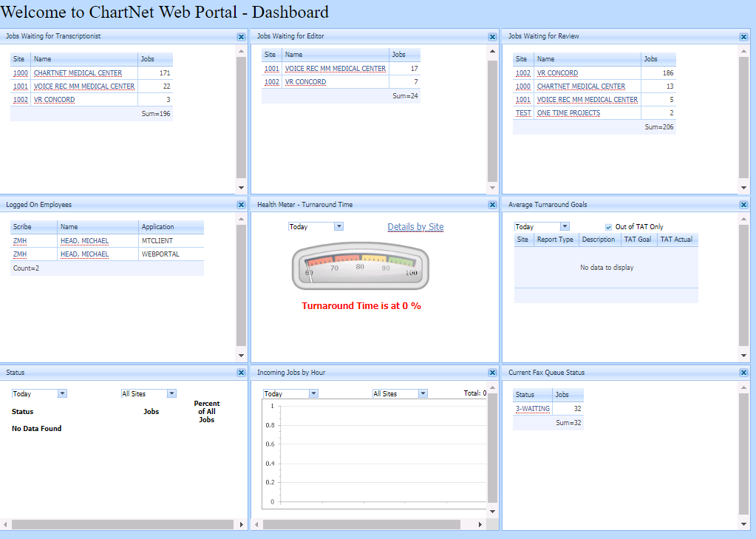Close the Jobs Waiting for Review panel
756x539 pixels.
click(743, 37)
